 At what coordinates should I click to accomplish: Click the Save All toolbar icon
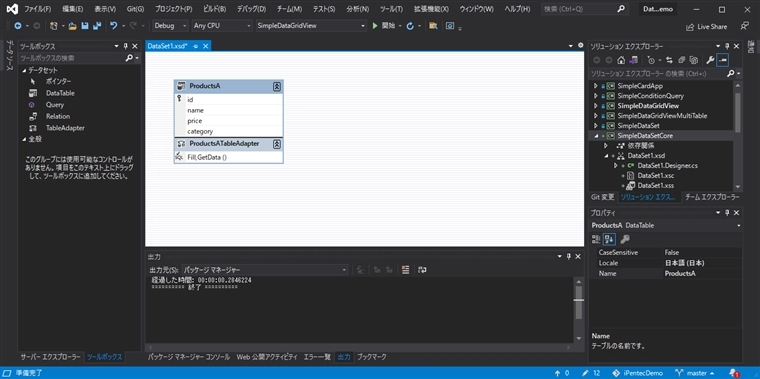coord(97,26)
